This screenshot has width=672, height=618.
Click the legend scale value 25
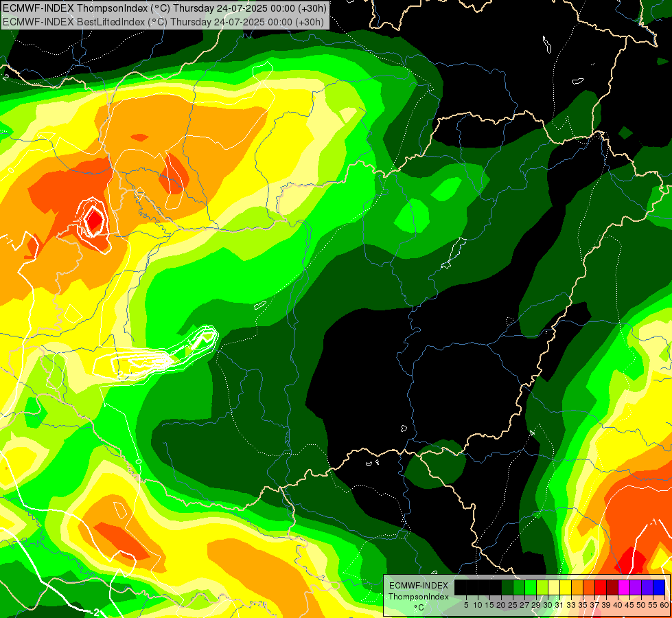click(513, 605)
